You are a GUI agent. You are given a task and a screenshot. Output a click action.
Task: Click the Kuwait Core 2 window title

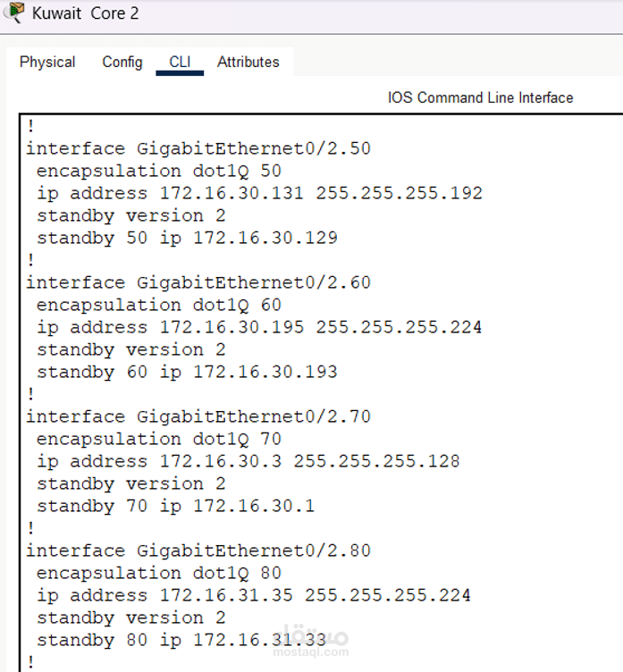click(x=86, y=13)
